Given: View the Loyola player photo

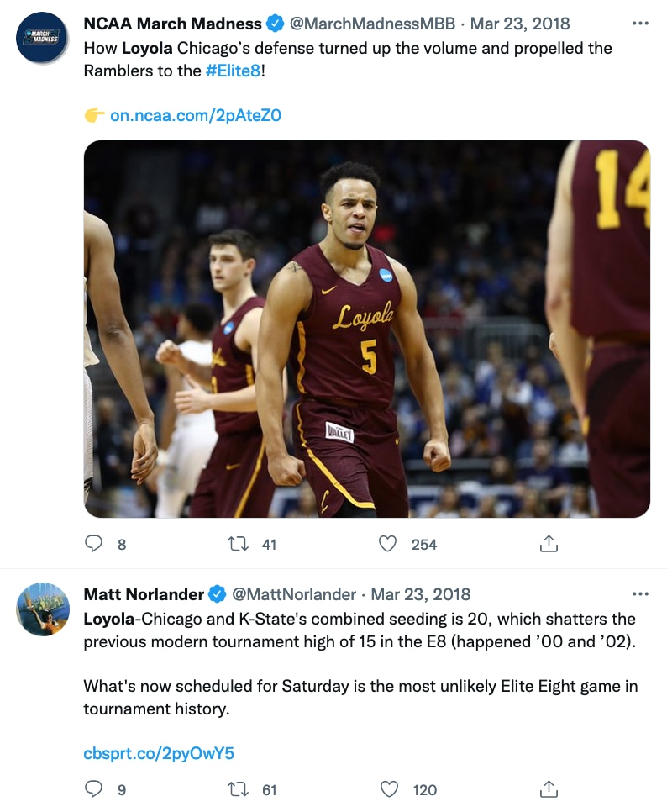Looking at the screenshot, I should coord(367,329).
